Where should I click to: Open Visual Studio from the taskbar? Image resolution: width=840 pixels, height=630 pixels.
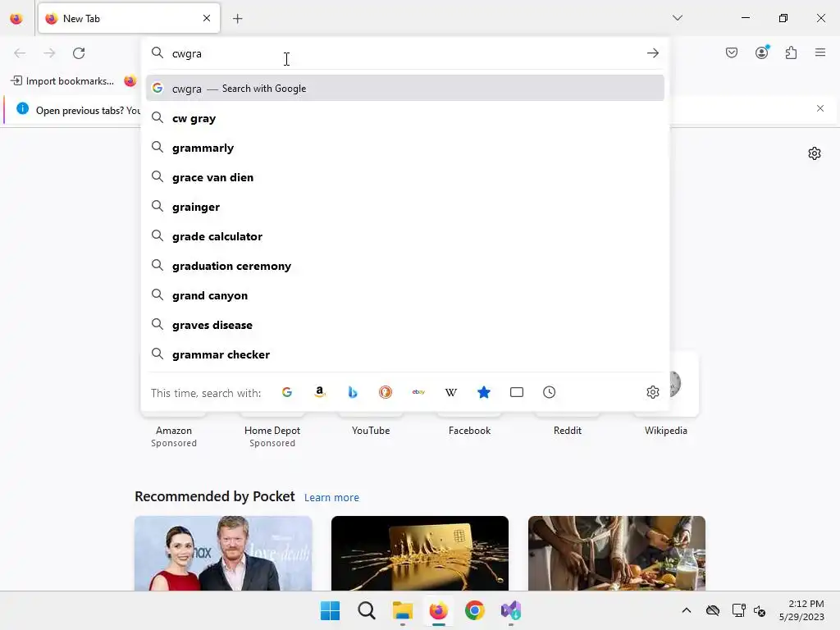click(511, 610)
